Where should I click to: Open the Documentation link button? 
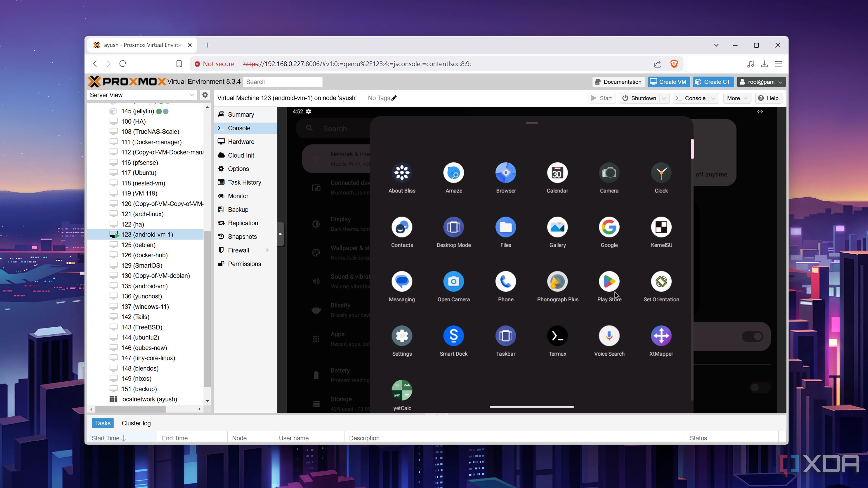point(619,82)
